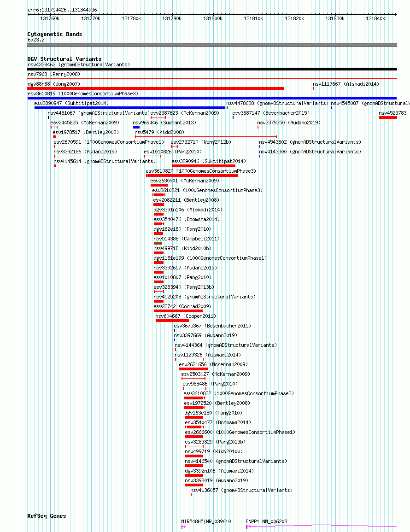Open esv1010826 (Pang2010) label
The height and width of the screenshot is (532, 410).
click(173, 152)
